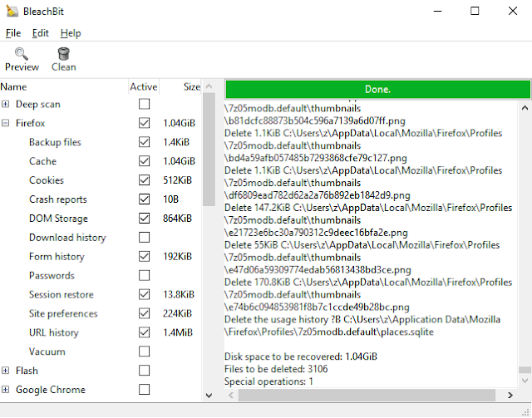
Task: Check the Google Chrome checkbox
Action: [144, 389]
